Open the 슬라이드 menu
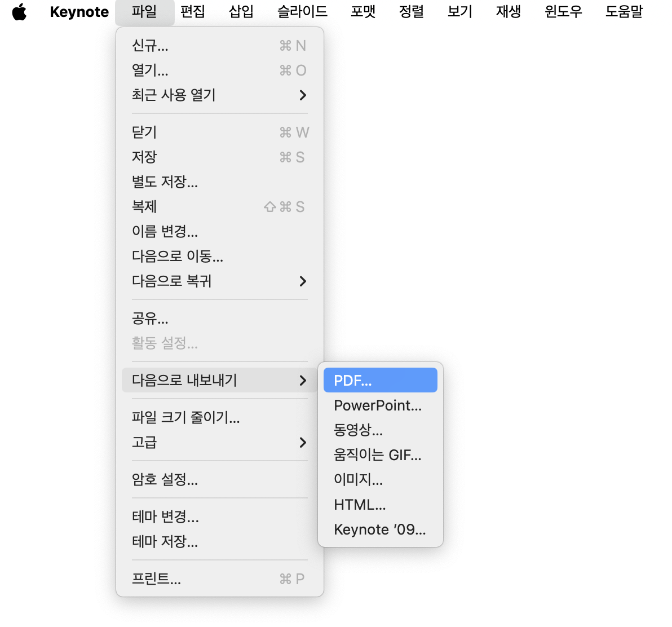The height and width of the screenshot is (627, 672). (x=301, y=12)
